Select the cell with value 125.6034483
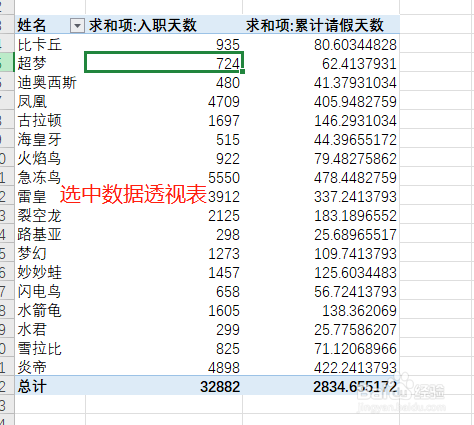Screen dimensions: 474x425 [321, 272]
